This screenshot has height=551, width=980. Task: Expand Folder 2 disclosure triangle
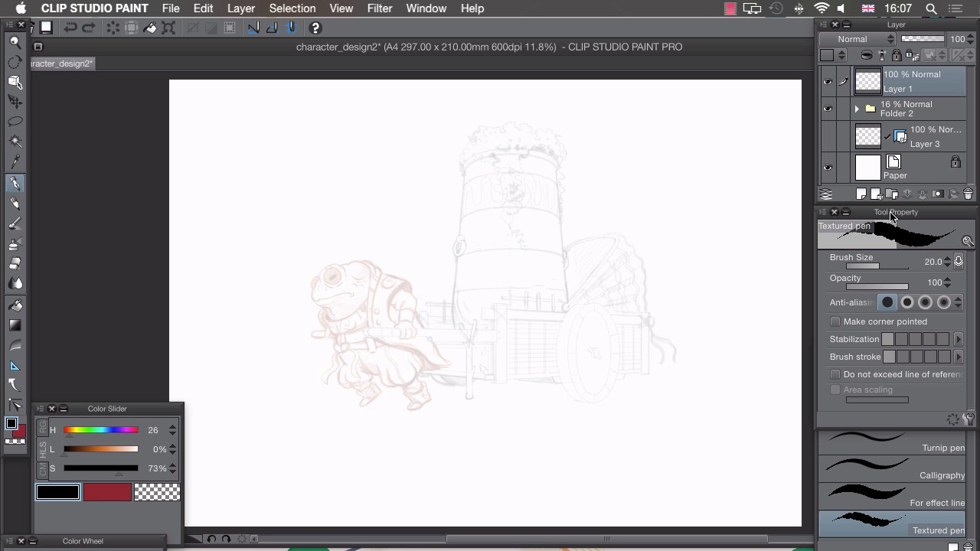point(857,109)
